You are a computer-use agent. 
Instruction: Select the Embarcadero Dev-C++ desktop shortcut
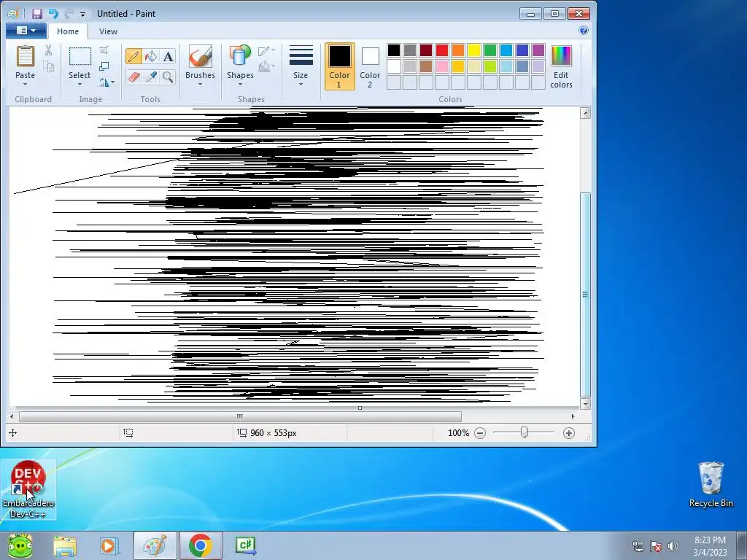(x=28, y=489)
